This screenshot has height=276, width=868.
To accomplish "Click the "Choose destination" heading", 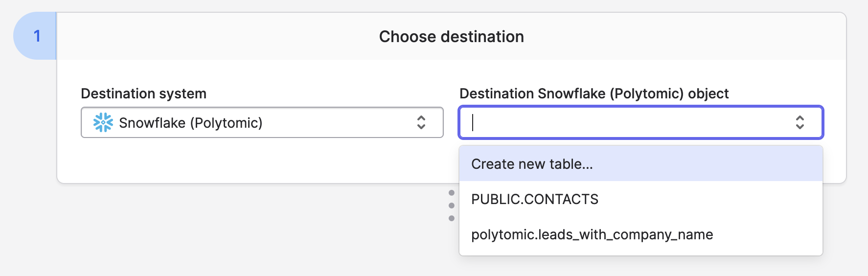I will pos(451,37).
